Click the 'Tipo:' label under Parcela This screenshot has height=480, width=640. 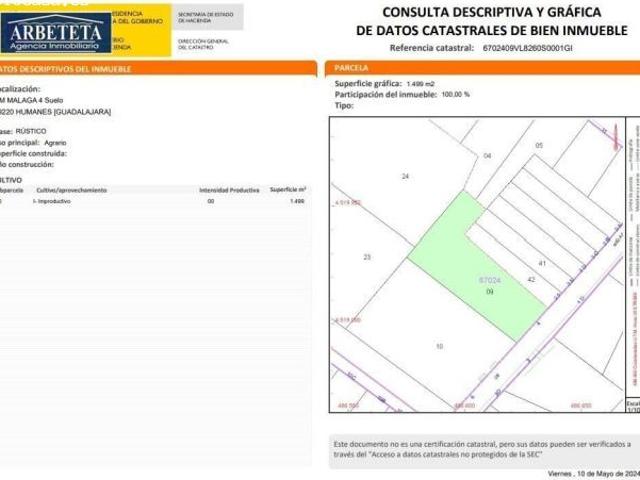[x=344, y=106]
